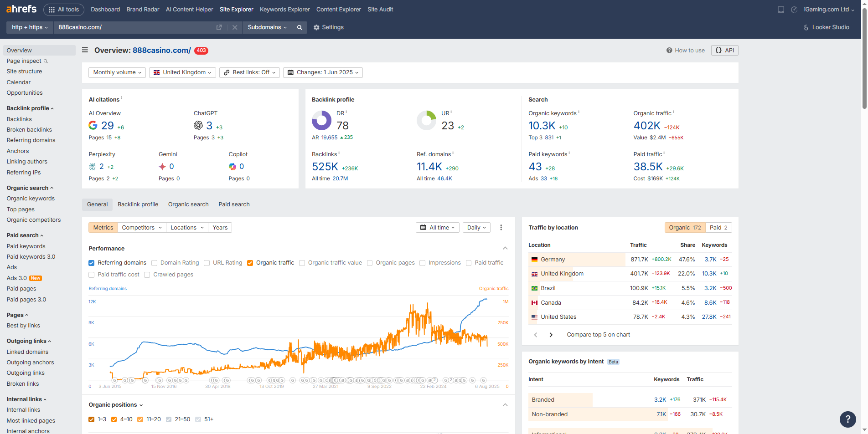
Task: Toggle sidebar with hamburger icon
Action: 85,50
